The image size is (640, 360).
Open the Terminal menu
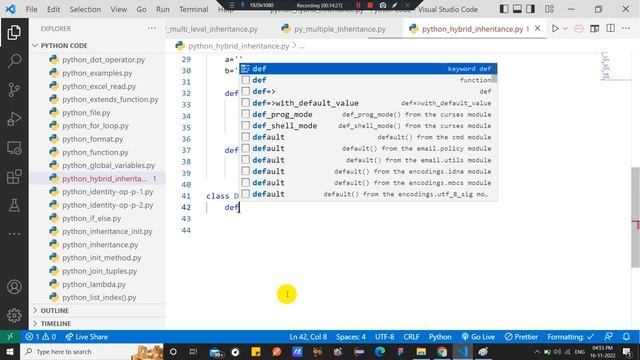tap(193, 9)
